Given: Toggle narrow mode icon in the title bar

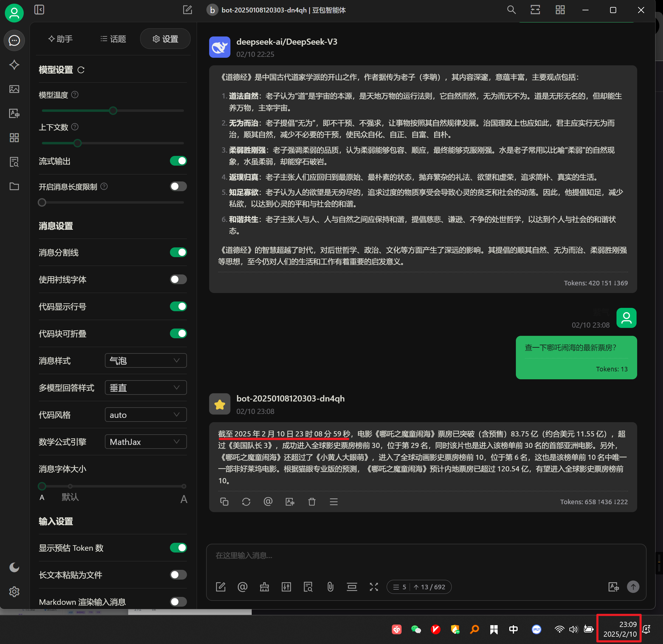Looking at the screenshot, I should click(535, 10).
